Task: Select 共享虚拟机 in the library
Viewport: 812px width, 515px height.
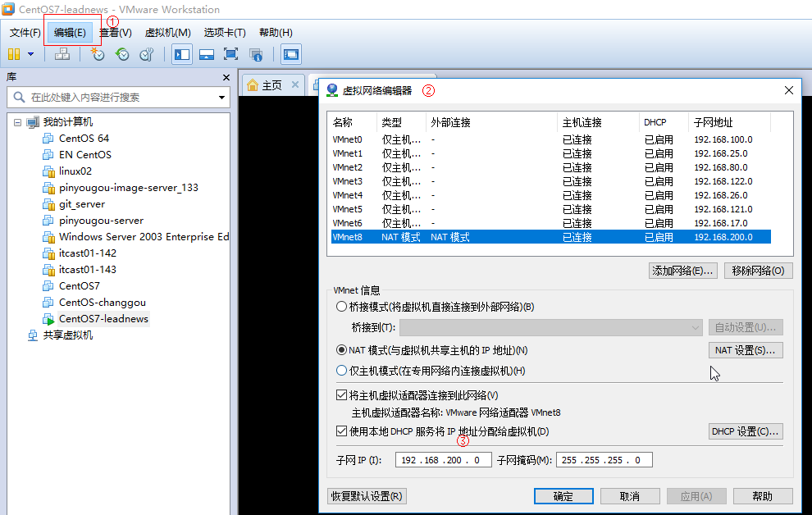Action: [68, 335]
